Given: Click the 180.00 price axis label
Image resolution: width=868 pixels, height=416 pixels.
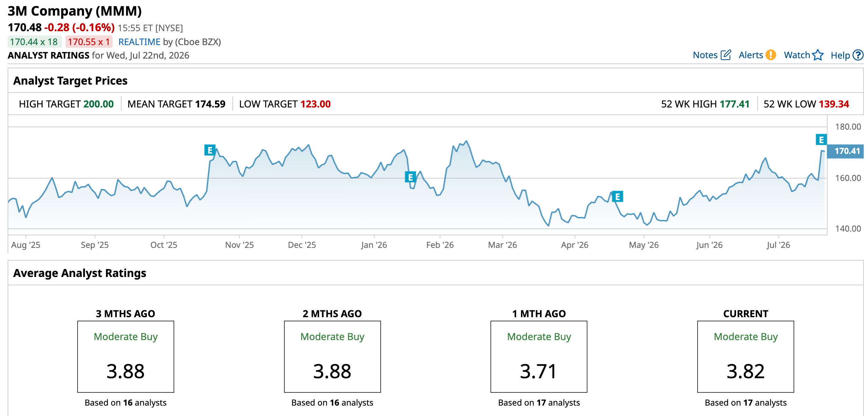Looking at the screenshot, I should (848, 127).
